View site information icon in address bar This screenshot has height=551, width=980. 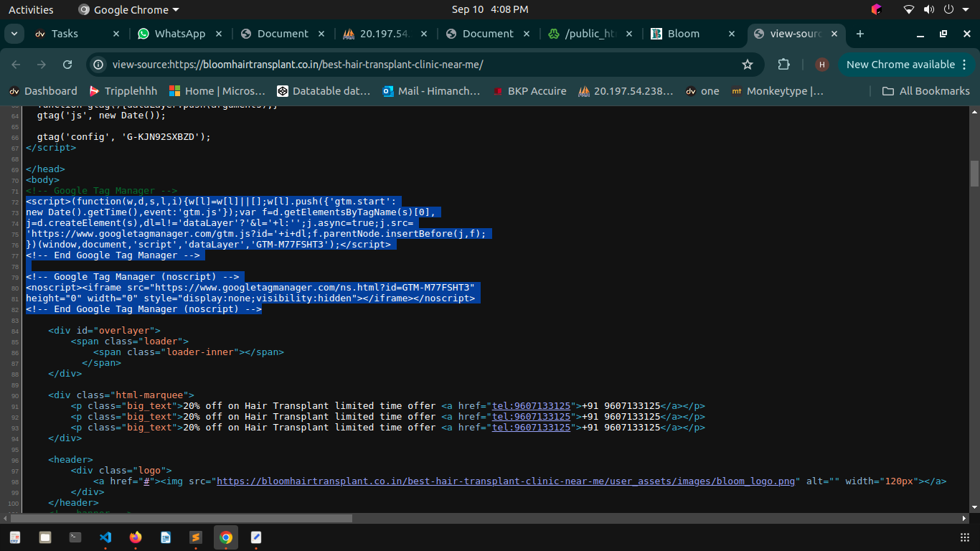[x=99, y=65]
